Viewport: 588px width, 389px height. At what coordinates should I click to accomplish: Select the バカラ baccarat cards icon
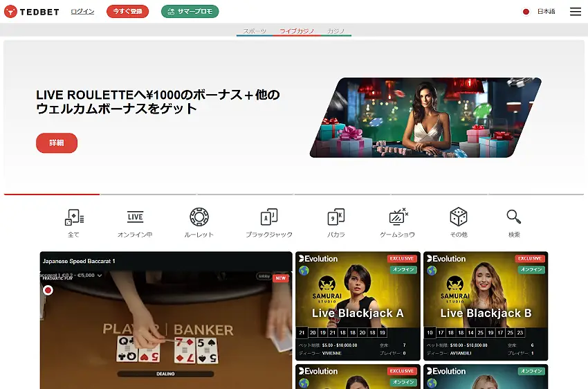pyautogui.click(x=336, y=217)
